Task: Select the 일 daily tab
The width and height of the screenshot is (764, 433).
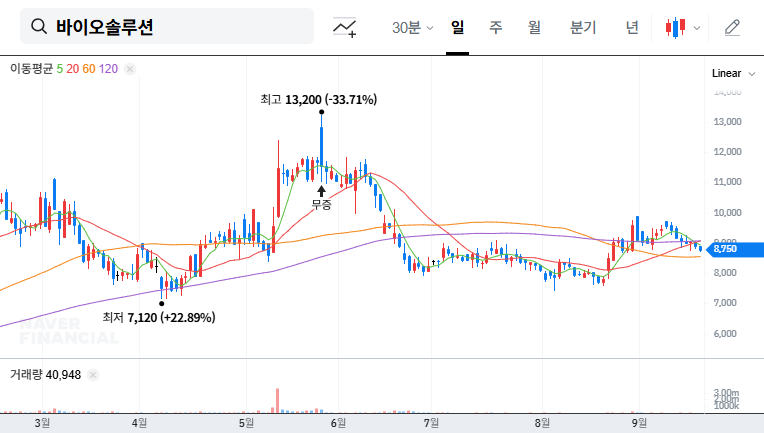Action: pyautogui.click(x=457, y=28)
